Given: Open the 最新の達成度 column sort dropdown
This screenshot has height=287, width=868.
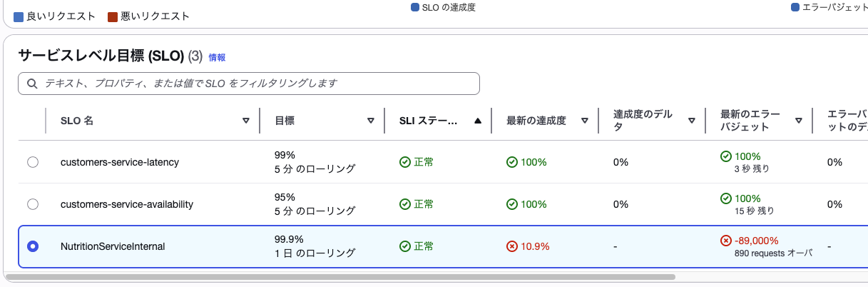Looking at the screenshot, I should coord(585,121).
